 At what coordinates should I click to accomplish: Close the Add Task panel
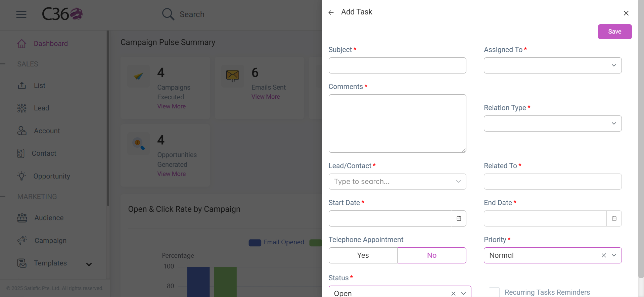(x=626, y=13)
